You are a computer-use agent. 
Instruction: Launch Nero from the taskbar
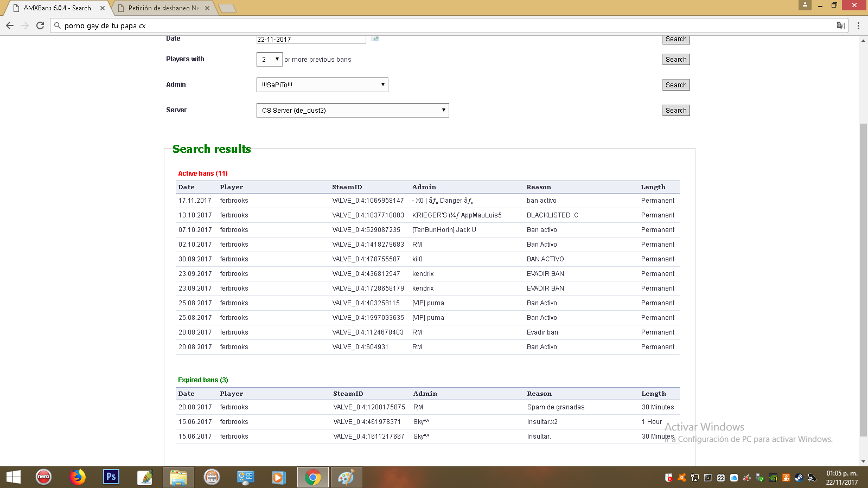point(43,477)
